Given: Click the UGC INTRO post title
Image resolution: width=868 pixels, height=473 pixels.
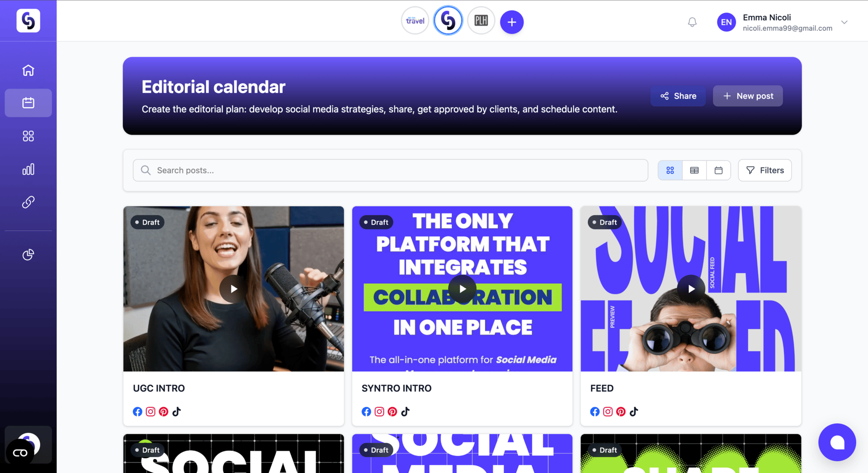Looking at the screenshot, I should 159,389.
